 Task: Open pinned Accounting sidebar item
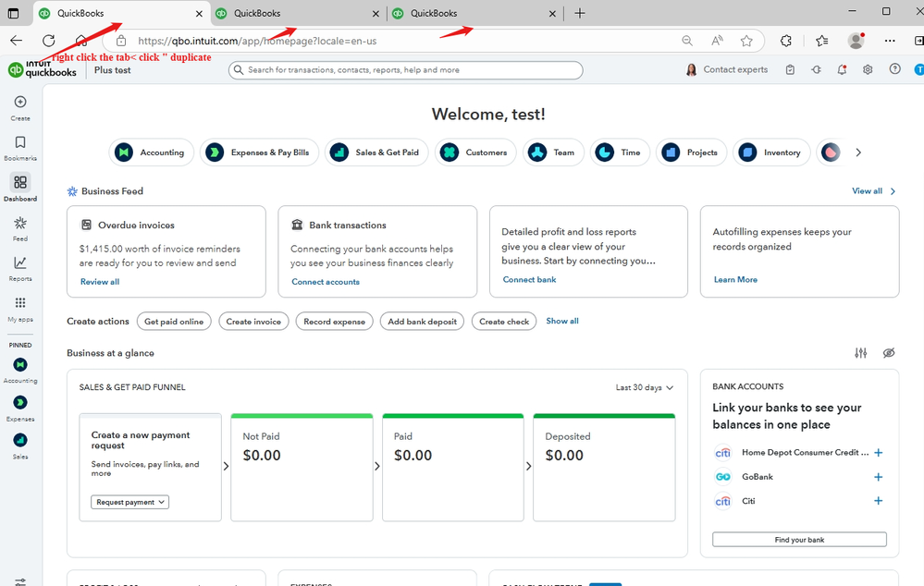tap(20, 371)
